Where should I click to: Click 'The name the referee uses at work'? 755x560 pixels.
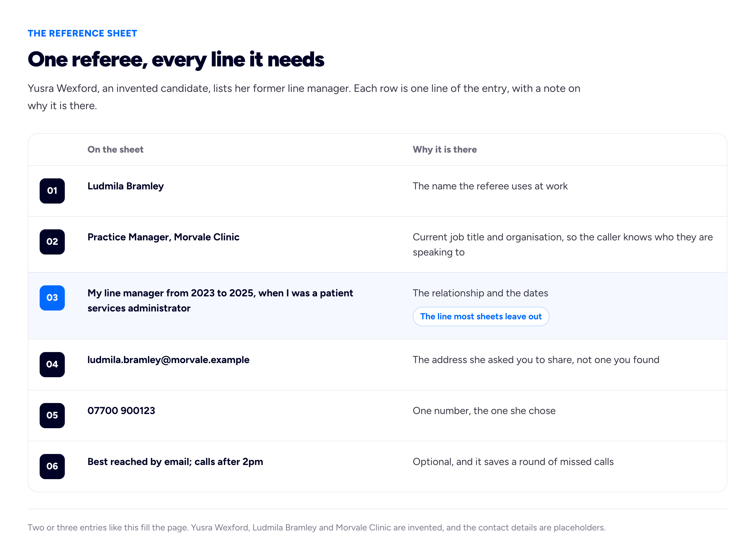(490, 186)
